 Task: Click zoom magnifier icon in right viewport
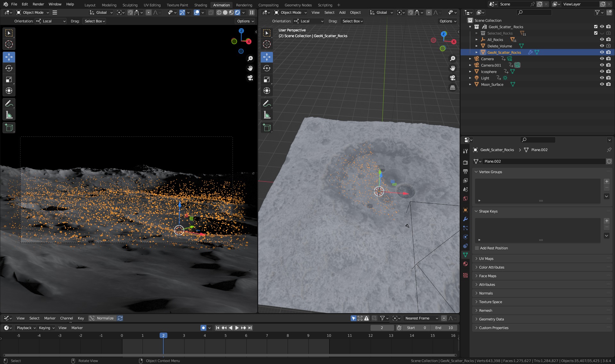pyautogui.click(x=453, y=59)
